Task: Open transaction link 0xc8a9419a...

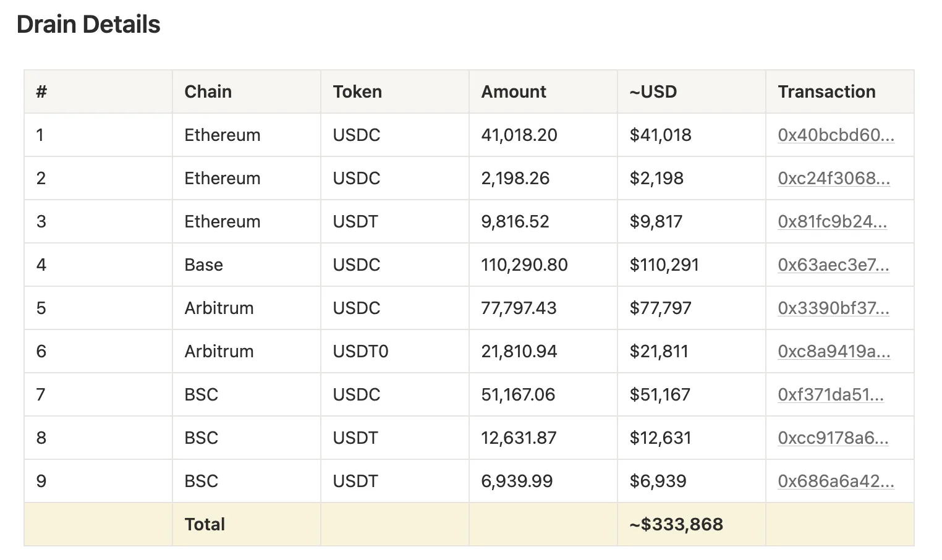Action: (x=833, y=351)
